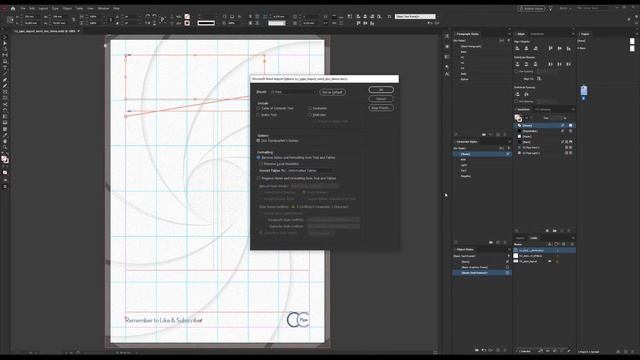
Task: Select the Gradient Swatch tool
Action: tap(5, 117)
